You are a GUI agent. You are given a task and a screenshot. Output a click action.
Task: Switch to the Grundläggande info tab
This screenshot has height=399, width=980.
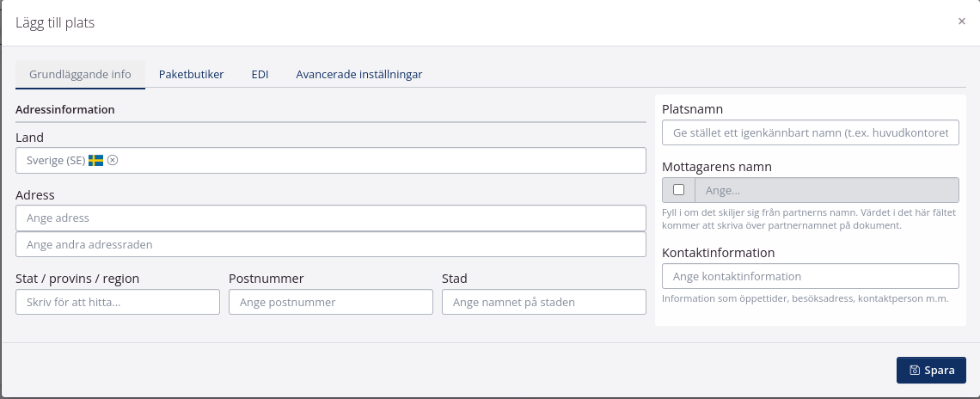click(x=80, y=75)
